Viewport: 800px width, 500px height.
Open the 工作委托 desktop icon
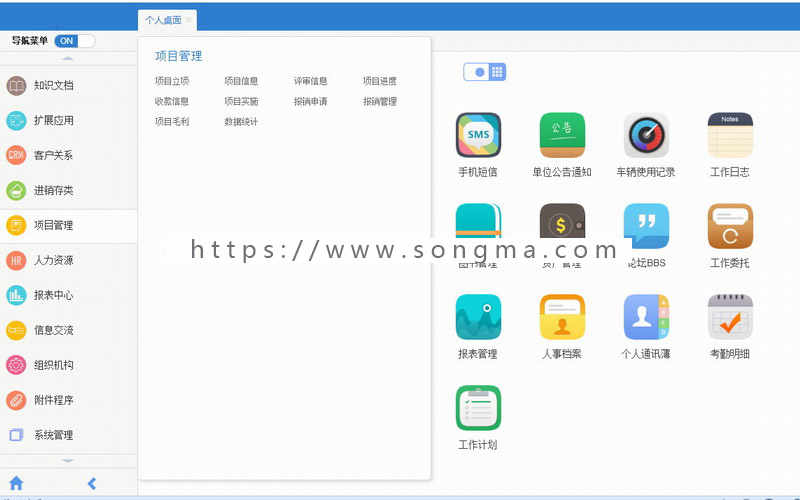730,226
